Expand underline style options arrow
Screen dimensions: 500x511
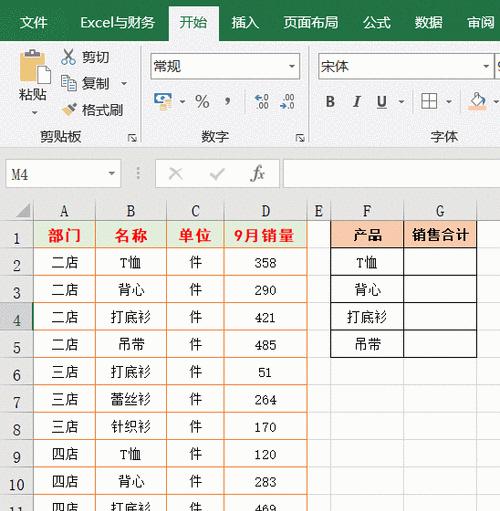[401, 102]
